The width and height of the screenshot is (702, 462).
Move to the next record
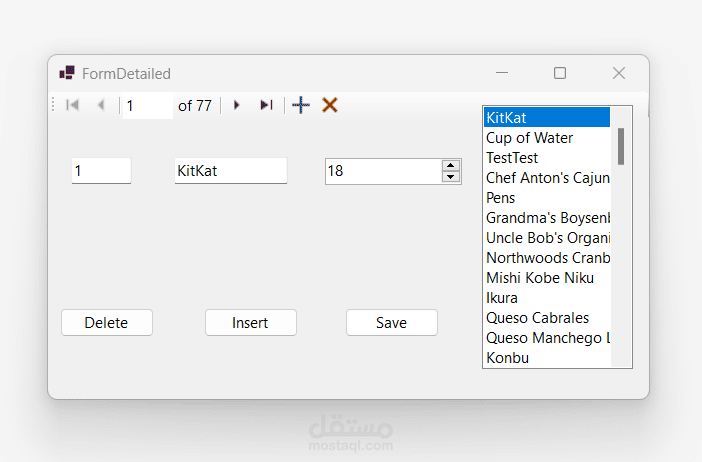pos(237,105)
